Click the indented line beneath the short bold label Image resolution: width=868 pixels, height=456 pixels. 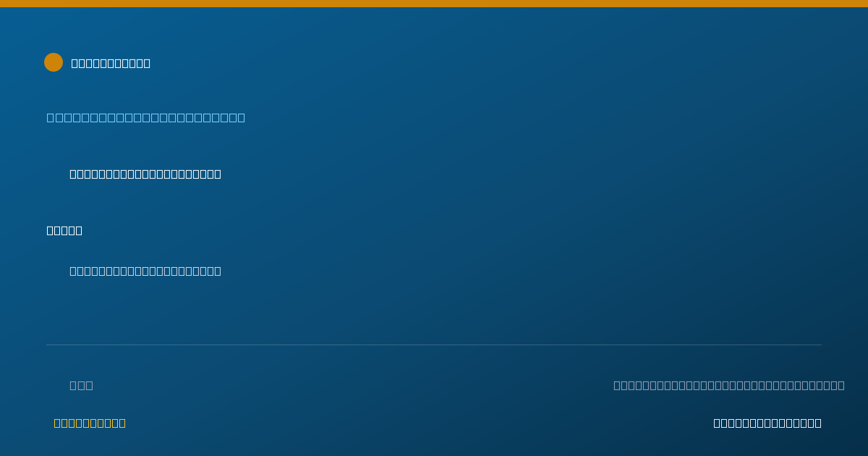[145, 271]
